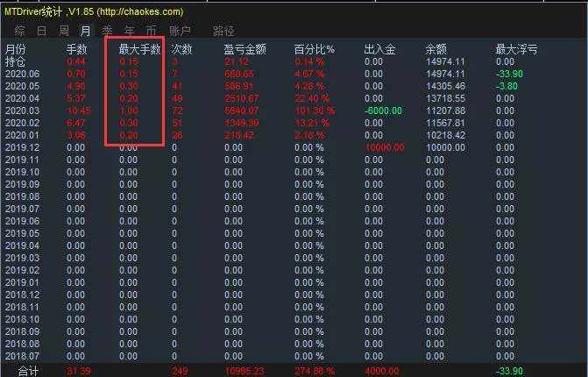Switch to the 综 summary tab
Screen dimensions: 588x377
20,31
